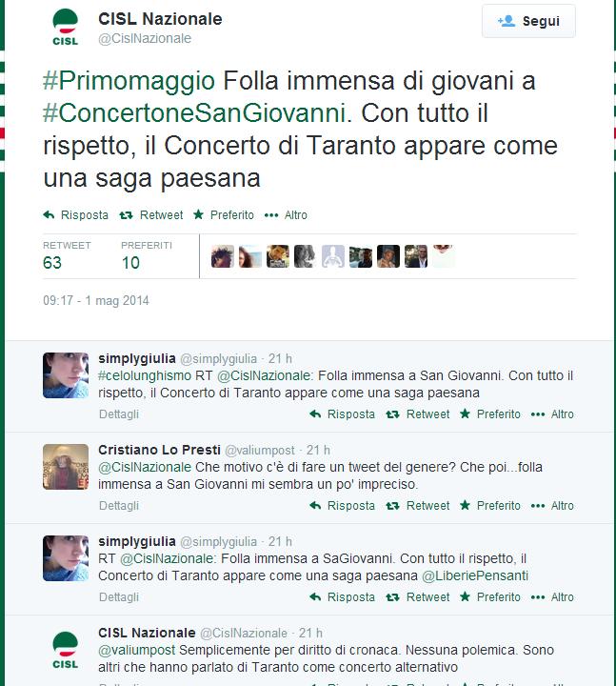Favorite second simplygiulia tweet

click(490, 596)
